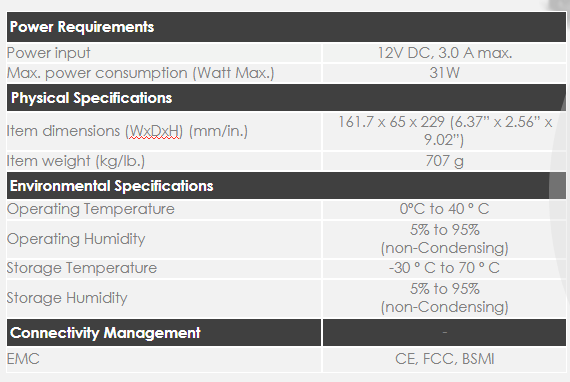Click the 0°C to 40 °C value
Image resolution: width=570 pixels, height=382 pixels.
point(444,209)
